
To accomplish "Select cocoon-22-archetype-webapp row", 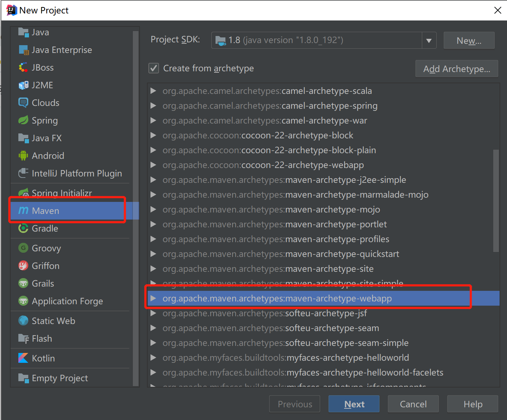I will pos(323,165).
